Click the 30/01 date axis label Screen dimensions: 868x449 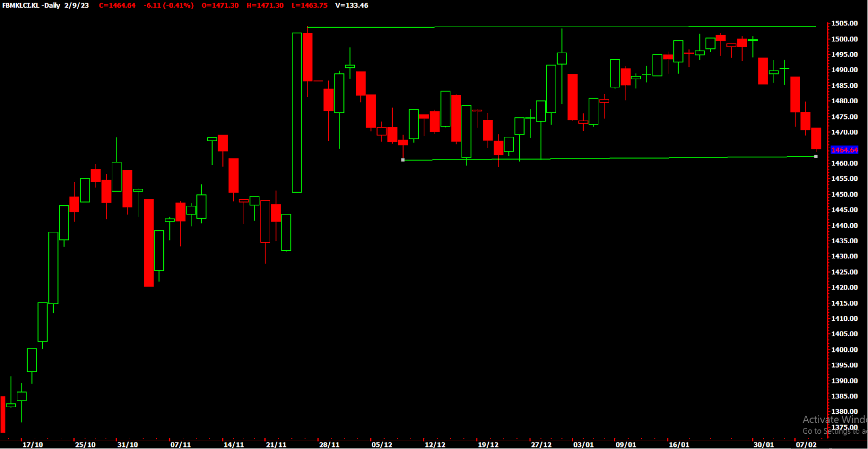click(x=764, y=445)
